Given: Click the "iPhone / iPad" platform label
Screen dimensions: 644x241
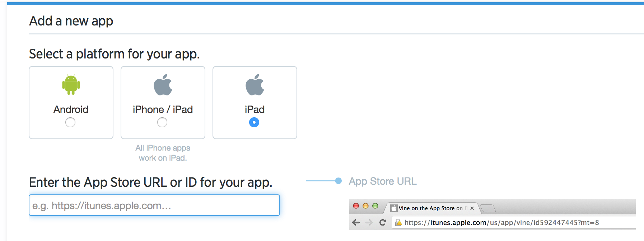Looking at the screenshot, I should (x=163, y=109).
